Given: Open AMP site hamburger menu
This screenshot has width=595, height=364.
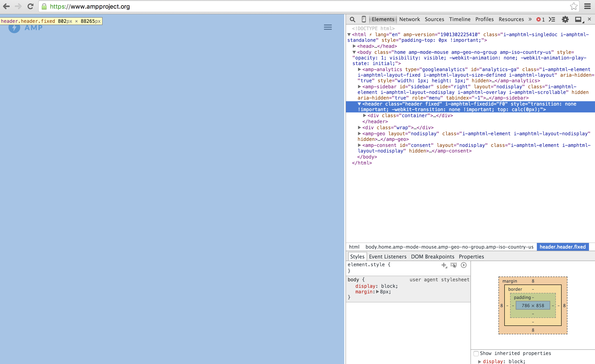Looking at the screenshot, I should tap(328, 27).
